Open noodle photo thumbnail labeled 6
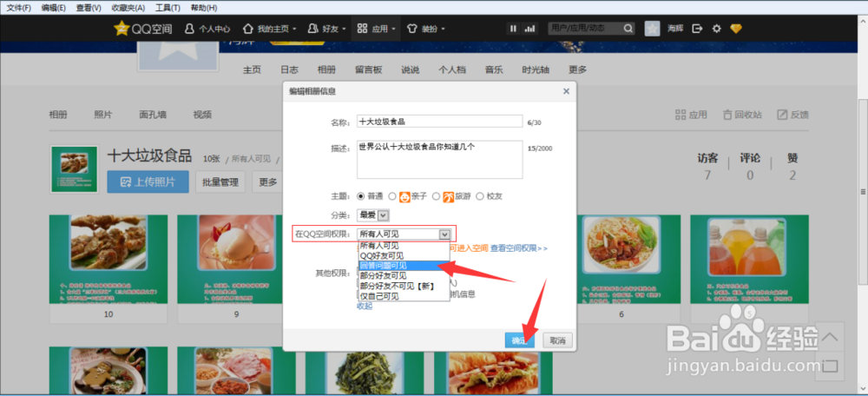Viewport: 868px width, 396px height. pyautogui.click(x=621, y=259)
